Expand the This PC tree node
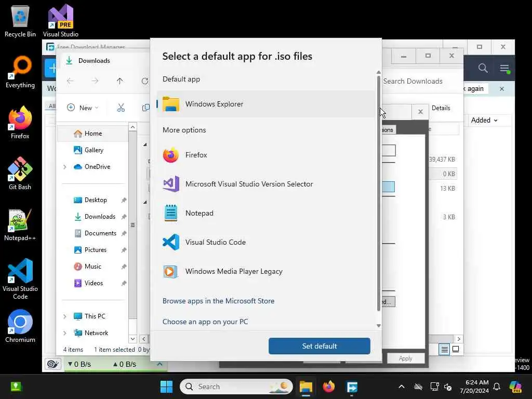 coord(65,316)
